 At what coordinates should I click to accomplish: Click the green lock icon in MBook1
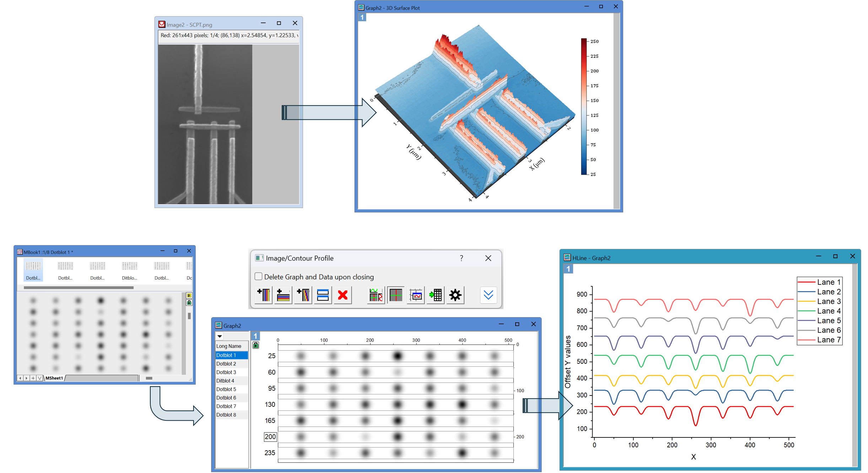(189, 303)
